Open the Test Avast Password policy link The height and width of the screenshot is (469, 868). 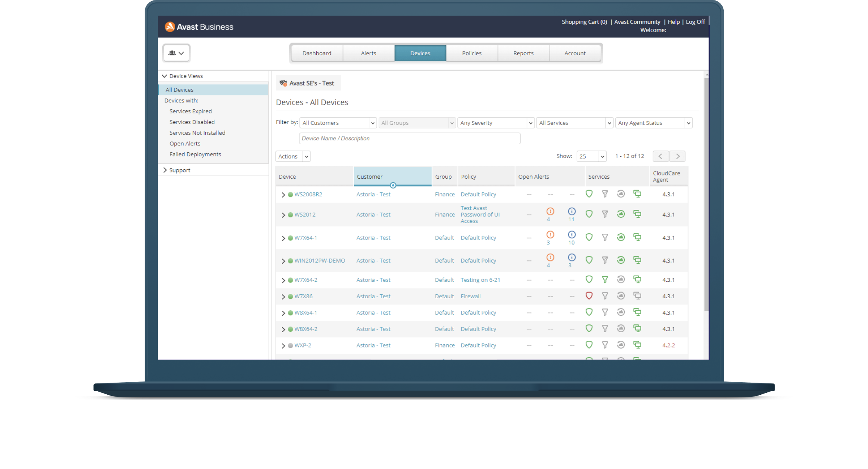tap(480, 215)
